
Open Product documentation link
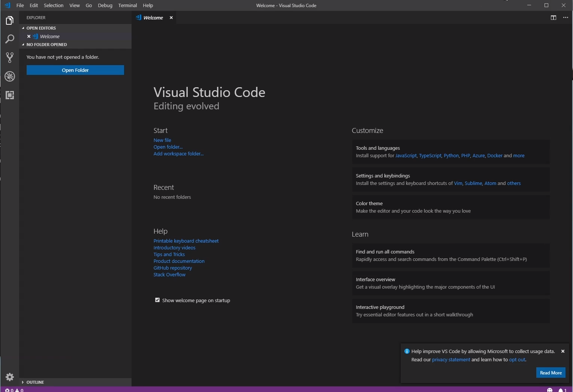coord(179,261)
